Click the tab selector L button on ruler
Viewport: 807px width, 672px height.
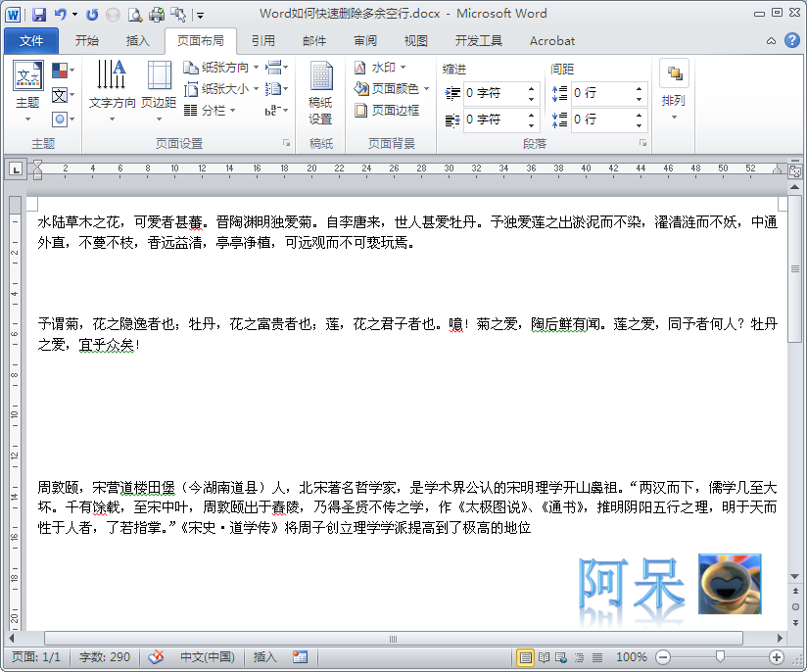pyautogui.click(x=16, y=168)
